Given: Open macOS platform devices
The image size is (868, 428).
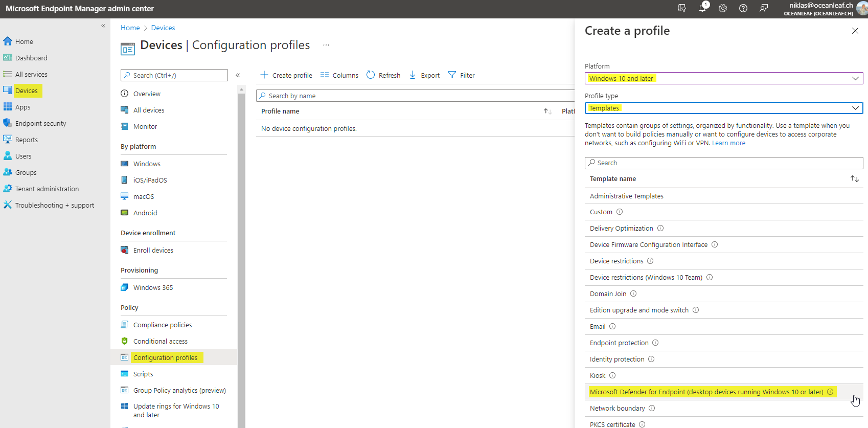Looking at the screenshot, I should point(144,196).
